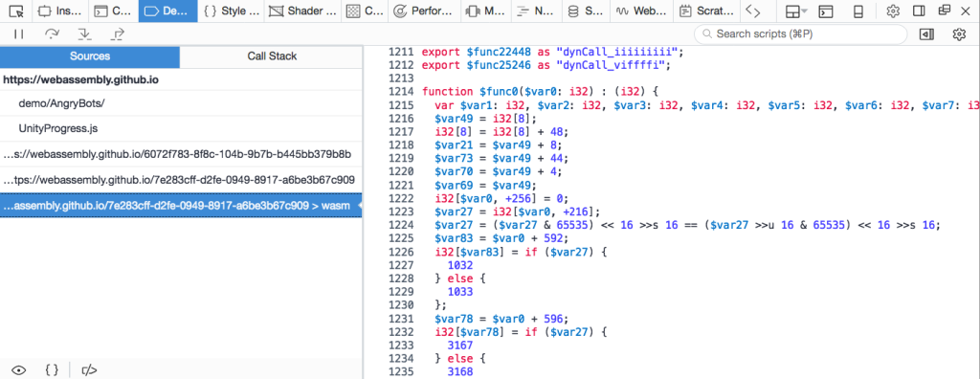Click the Step Over button
The image size is (980, 379).
point(52,34)
